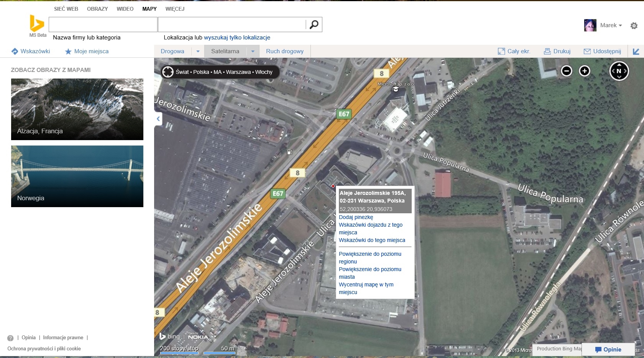The width and height of the screenshot is (644, 358).
Task: Expand the Drogowa dropdown arrow
Action: coord(198,51)
